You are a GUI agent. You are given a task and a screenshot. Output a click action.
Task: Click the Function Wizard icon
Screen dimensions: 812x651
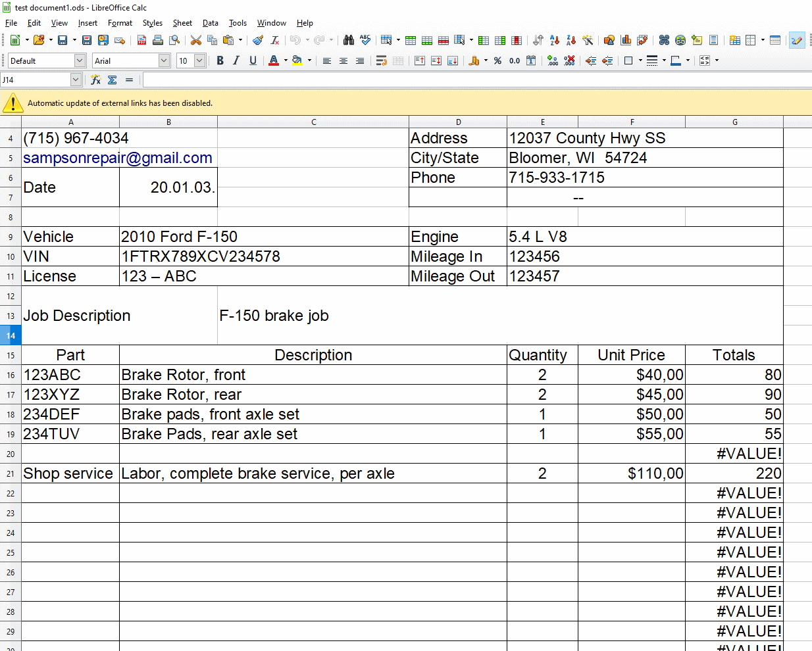pyautogui.click(x=96, y=80)
